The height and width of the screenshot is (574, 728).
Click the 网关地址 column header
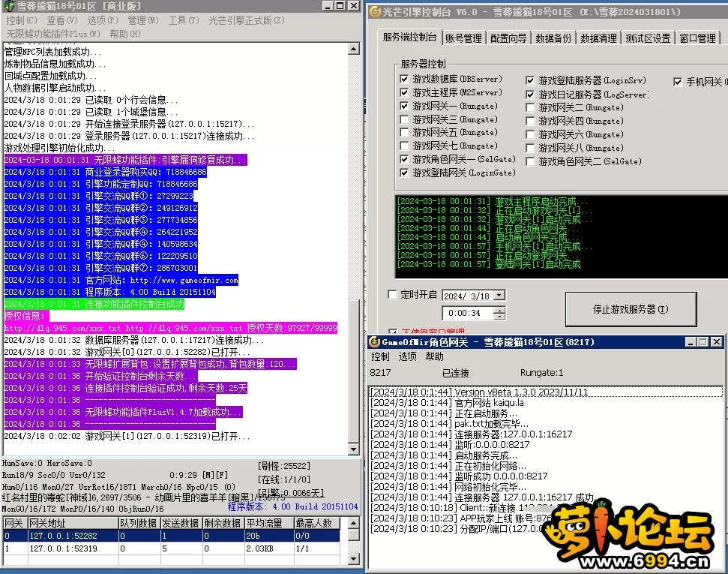click(x=73, y=523)
